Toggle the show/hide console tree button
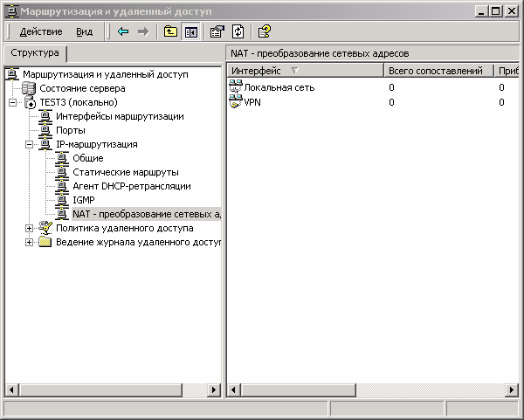524x420 pixels. coord(190,31)
